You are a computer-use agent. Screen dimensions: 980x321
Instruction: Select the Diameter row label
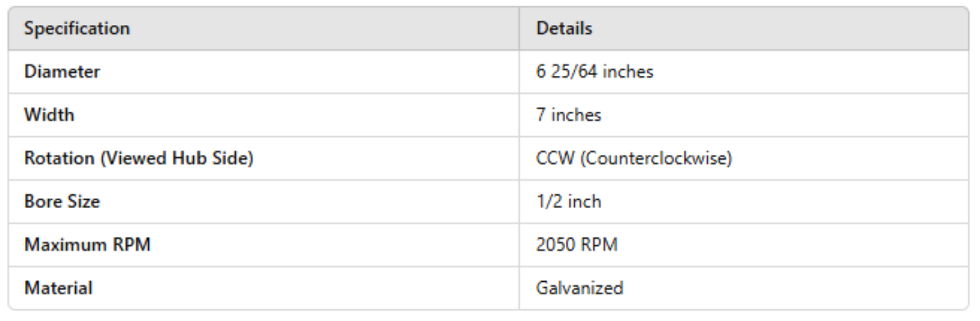(62, 72)
